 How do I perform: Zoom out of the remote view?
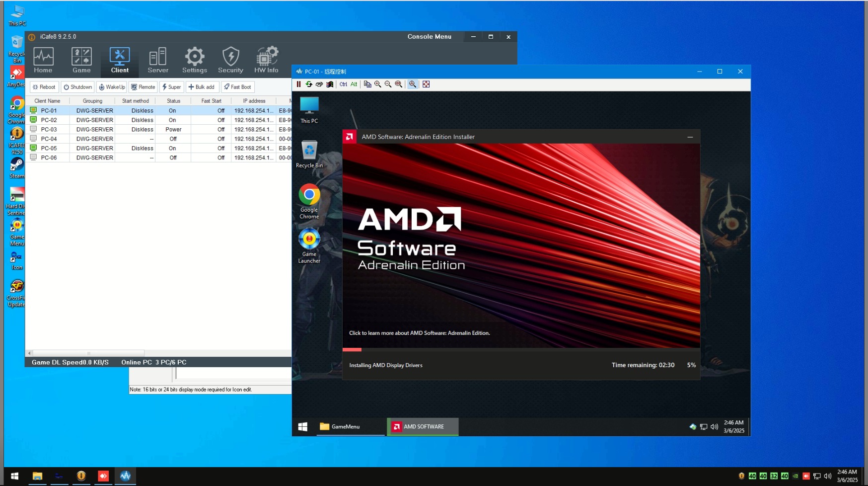point(388,84)
